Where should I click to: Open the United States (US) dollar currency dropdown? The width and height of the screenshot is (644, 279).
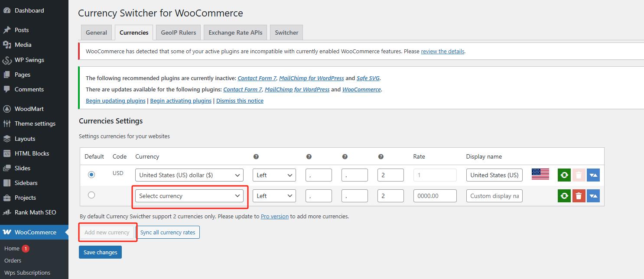point(189,175)
